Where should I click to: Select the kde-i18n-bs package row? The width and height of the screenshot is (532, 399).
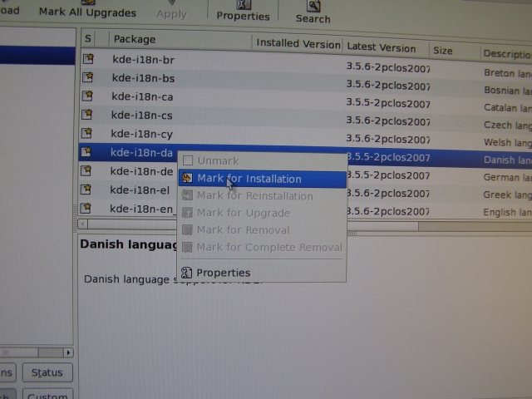(x=305, y=81)
